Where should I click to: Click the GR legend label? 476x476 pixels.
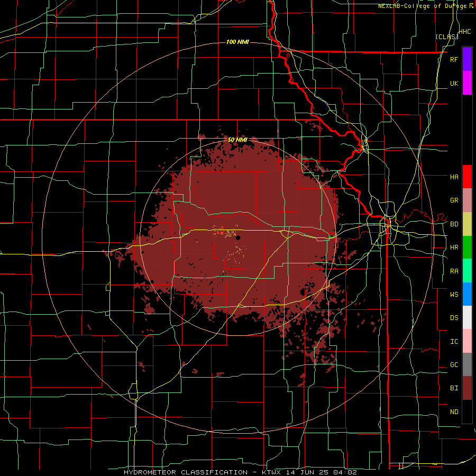coord(454,200)
